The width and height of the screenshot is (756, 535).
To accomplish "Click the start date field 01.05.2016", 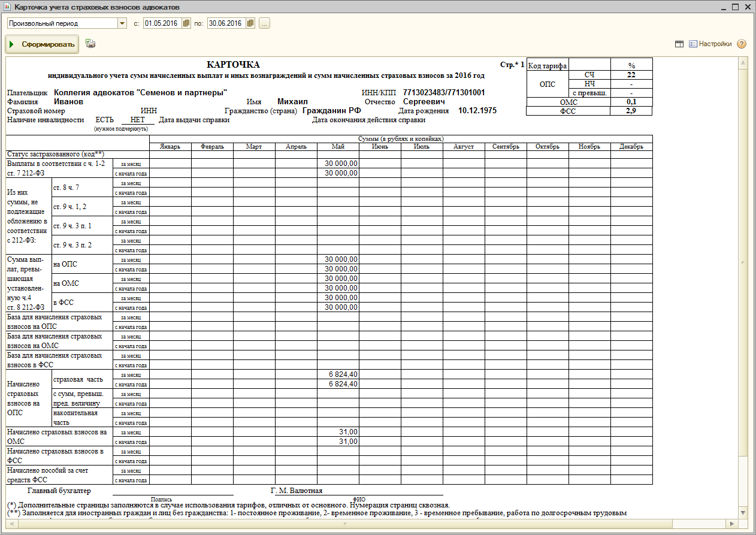I will point(162,23).
